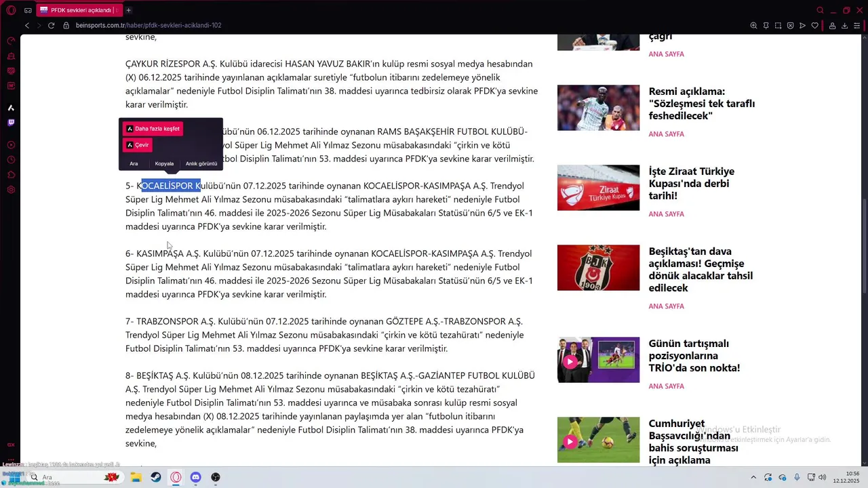Click the paragraph starting '8- BEŞİKTAŞ A.Ş.'
The height and width of the screenshot is (488, 868).
tap(330, 409)
